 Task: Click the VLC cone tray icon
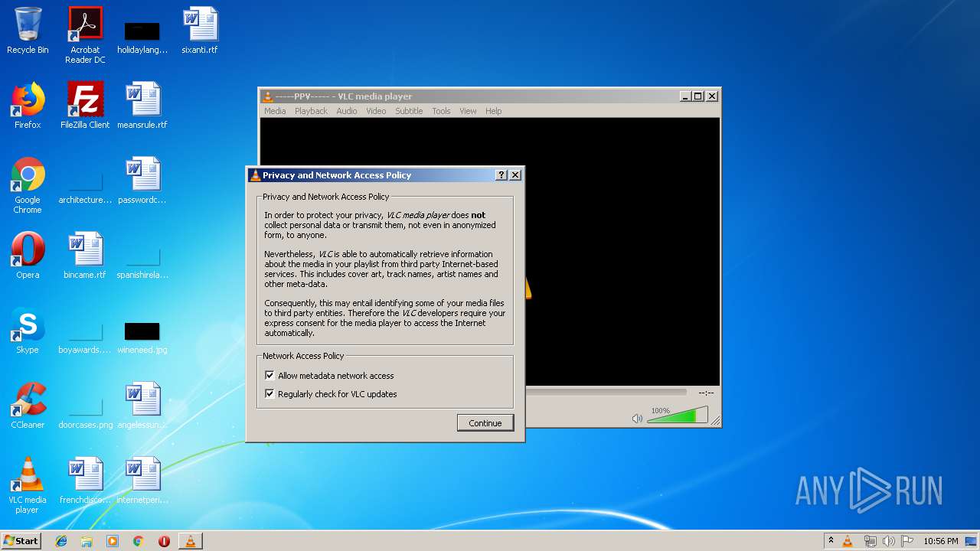tap(848, 541)
